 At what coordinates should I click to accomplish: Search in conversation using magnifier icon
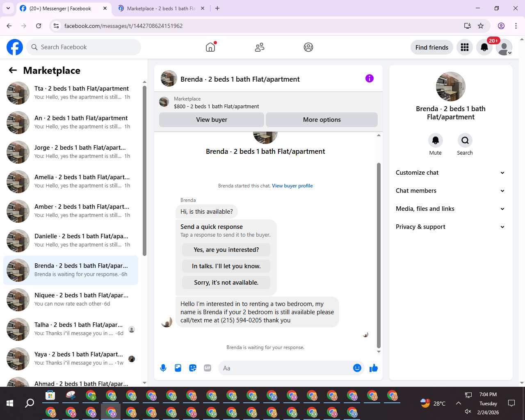[465, 140]
